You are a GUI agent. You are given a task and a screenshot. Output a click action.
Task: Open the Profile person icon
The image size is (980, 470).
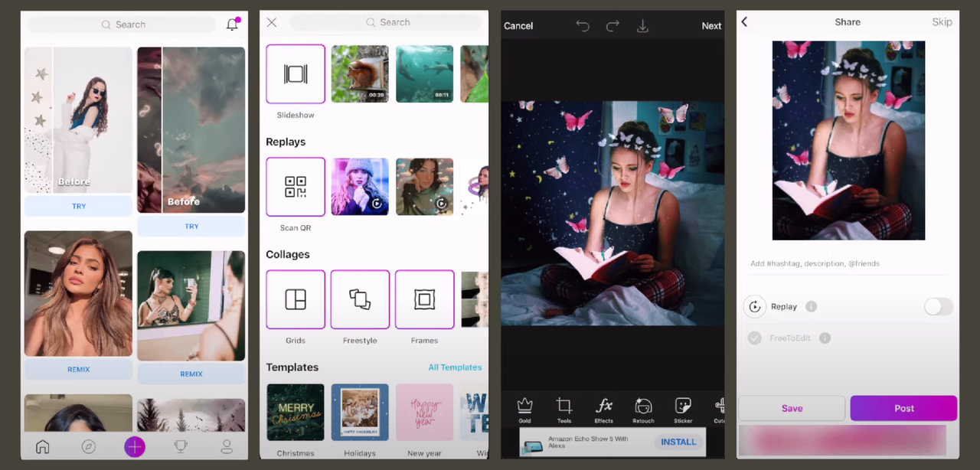[x=227, y=446]
